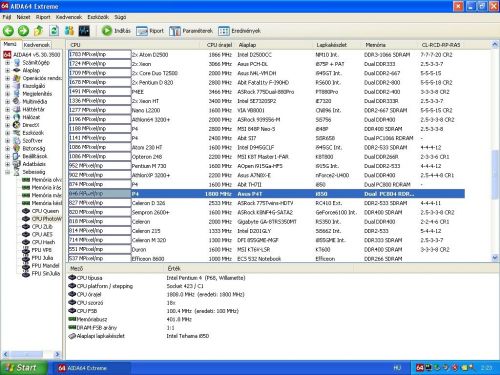The width and height of the screenshot is (500, 375).
Task: Expand the Operációs rendszer tree node
Action: tap(7, 78)
